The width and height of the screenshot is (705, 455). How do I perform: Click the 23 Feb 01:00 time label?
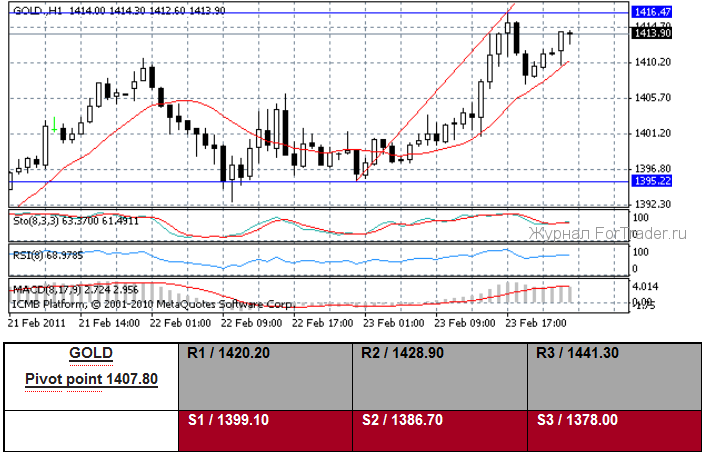pos(393,323)
